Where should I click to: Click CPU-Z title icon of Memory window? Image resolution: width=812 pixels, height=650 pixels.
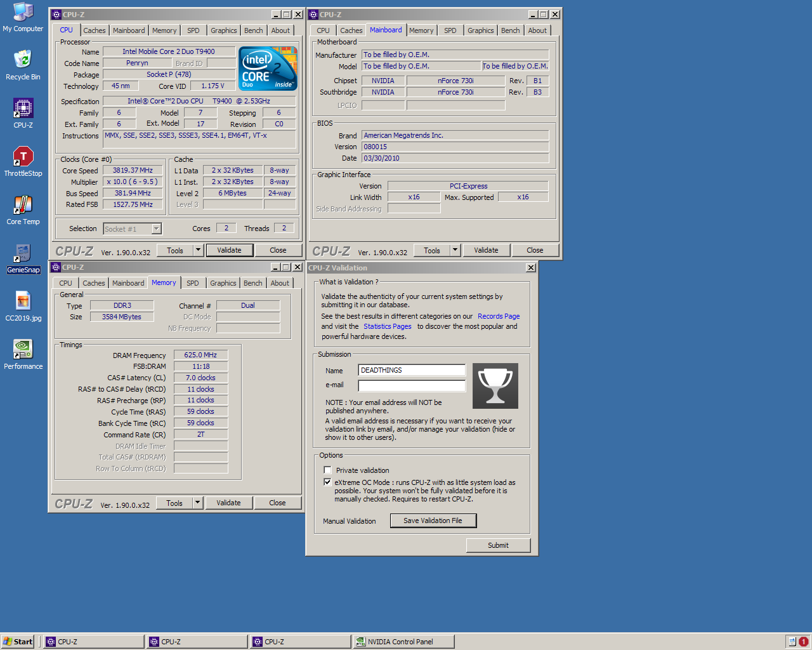point(56,267)
